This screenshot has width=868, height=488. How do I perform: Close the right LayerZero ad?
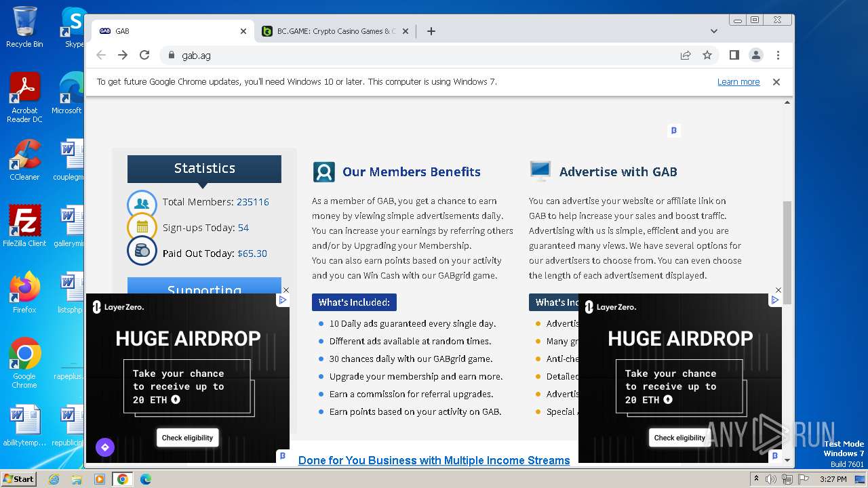click(778, 290)
